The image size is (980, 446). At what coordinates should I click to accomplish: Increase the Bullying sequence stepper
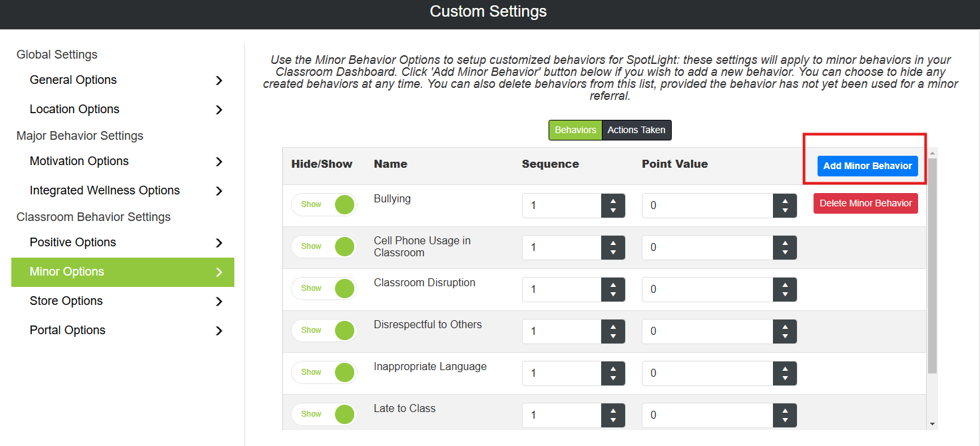(613, 200)
